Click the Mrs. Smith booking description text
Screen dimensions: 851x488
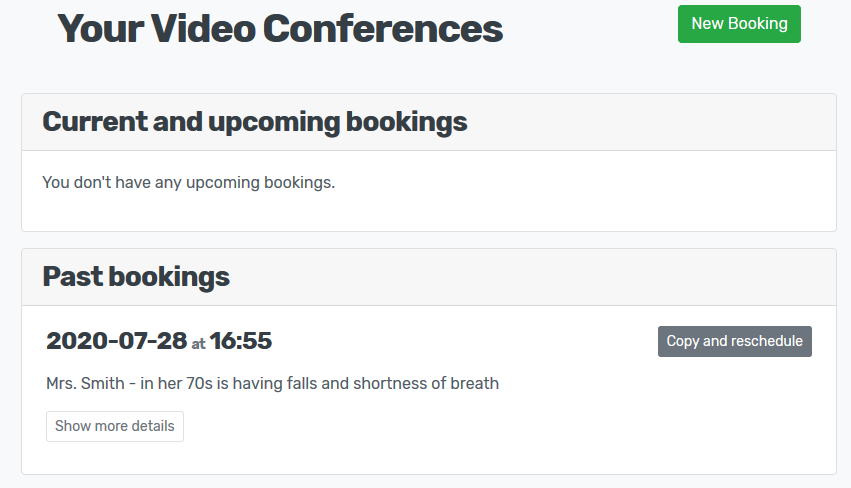tap(272, 383)
